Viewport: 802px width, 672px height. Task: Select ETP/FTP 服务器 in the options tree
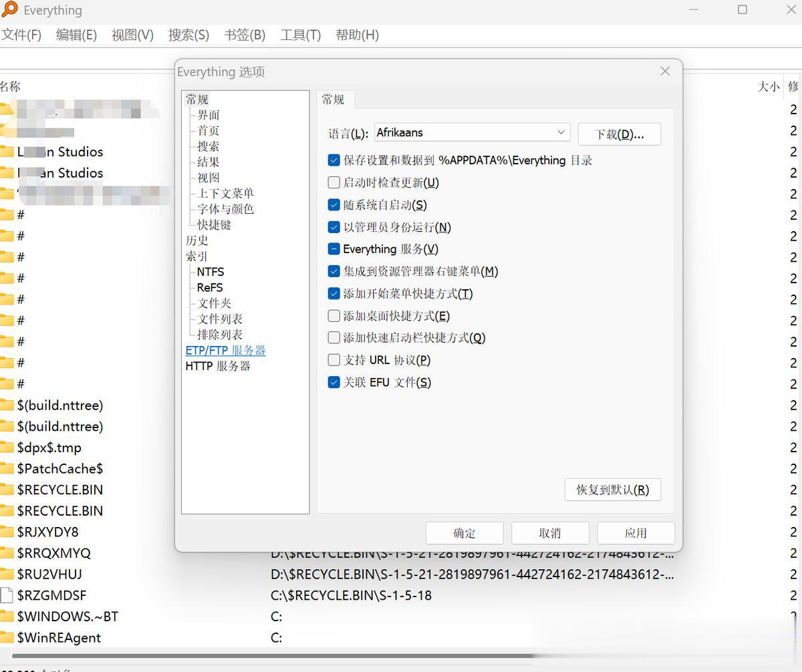pyautogui.click(x=225, y=351)
